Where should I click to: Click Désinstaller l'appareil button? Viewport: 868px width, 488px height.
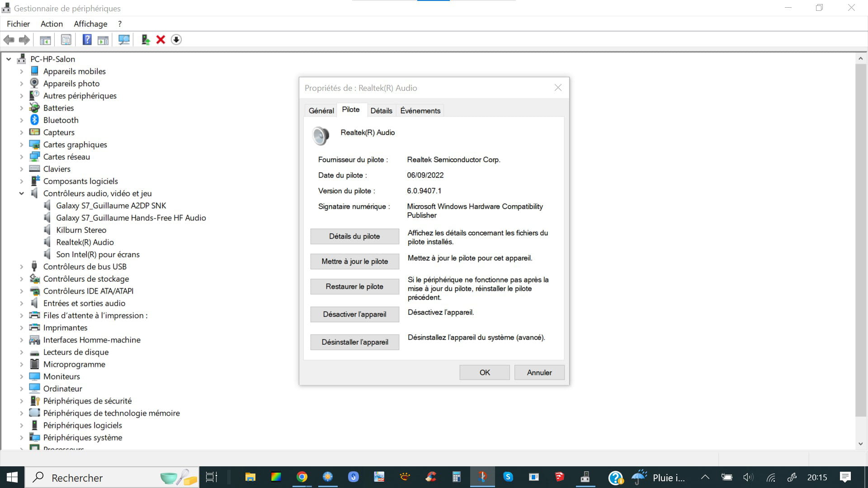pyautogui.click(x=354, y=342)
